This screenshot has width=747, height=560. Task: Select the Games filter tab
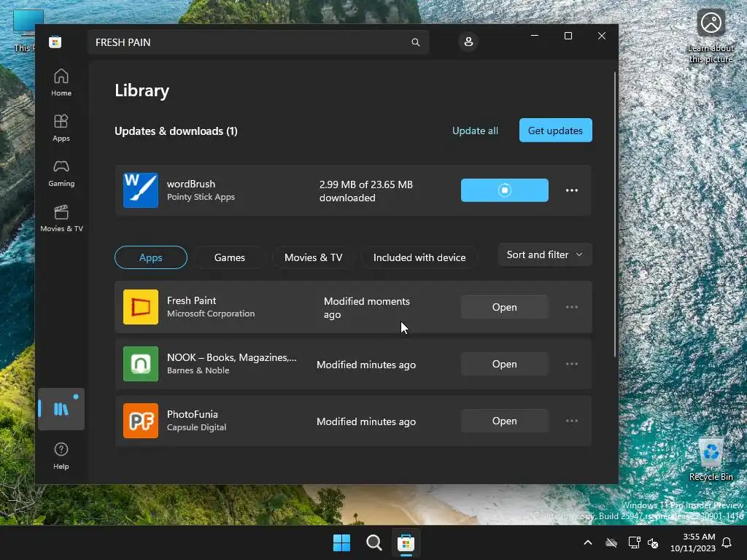tap(230, 257)
